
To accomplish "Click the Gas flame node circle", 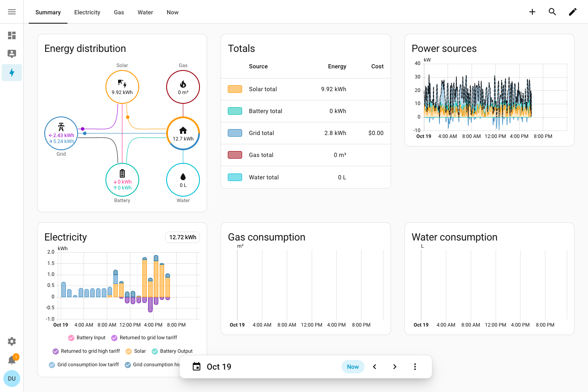I will [183, 87].
